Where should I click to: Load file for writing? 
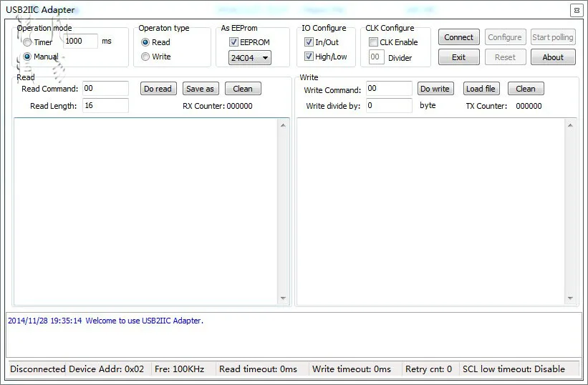(x=480, y=89)
